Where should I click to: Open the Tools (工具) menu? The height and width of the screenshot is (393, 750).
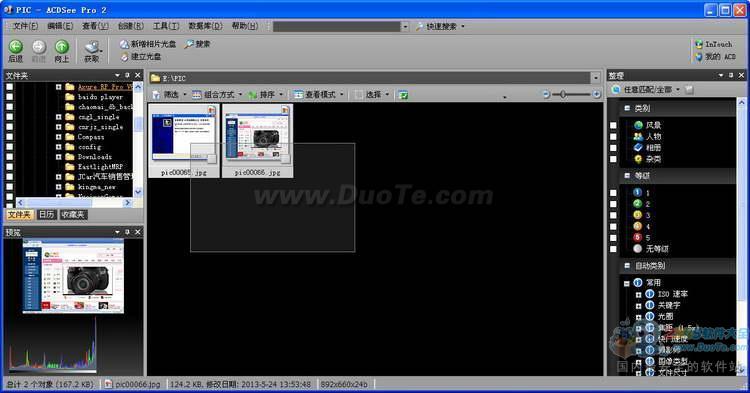pyautogui.click(x=166, y=26)
